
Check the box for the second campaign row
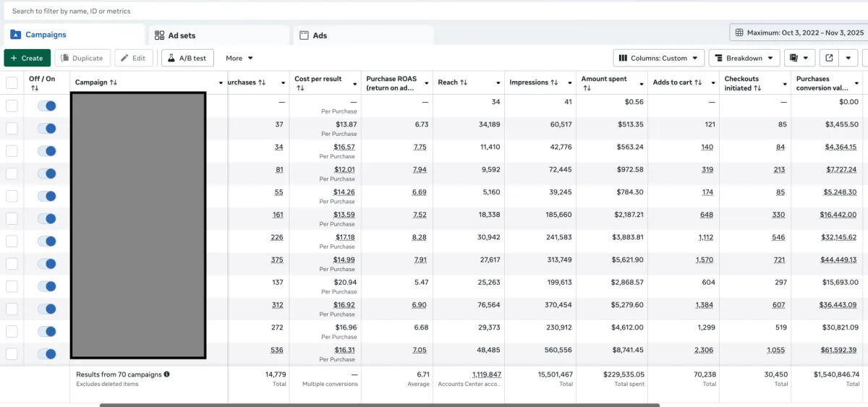[x=12, y=129]
